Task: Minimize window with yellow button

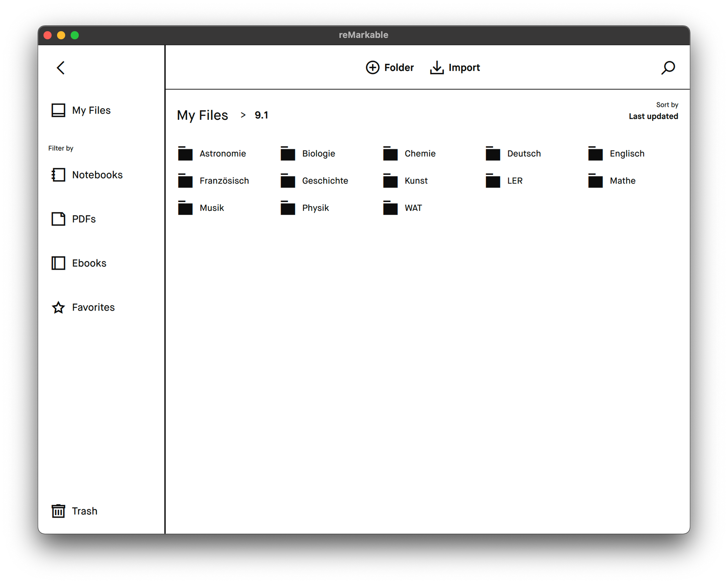Action: point(61,35)
